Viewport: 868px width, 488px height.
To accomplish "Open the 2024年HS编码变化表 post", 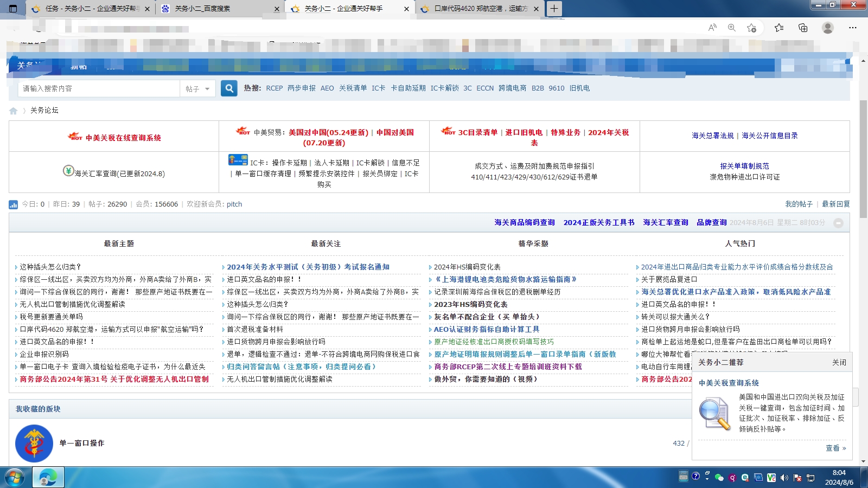I will pyautogui.click(x=467, y=267).
